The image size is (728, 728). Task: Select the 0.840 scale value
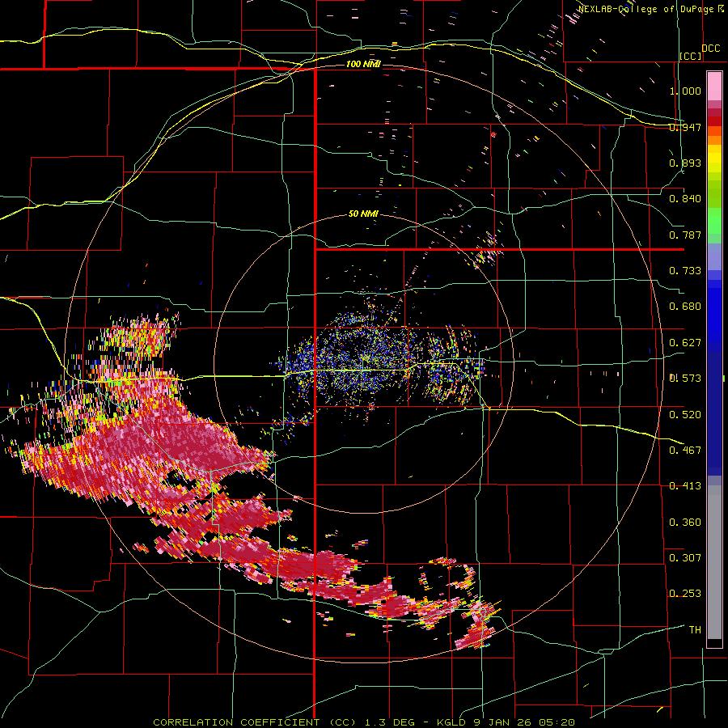685,199
